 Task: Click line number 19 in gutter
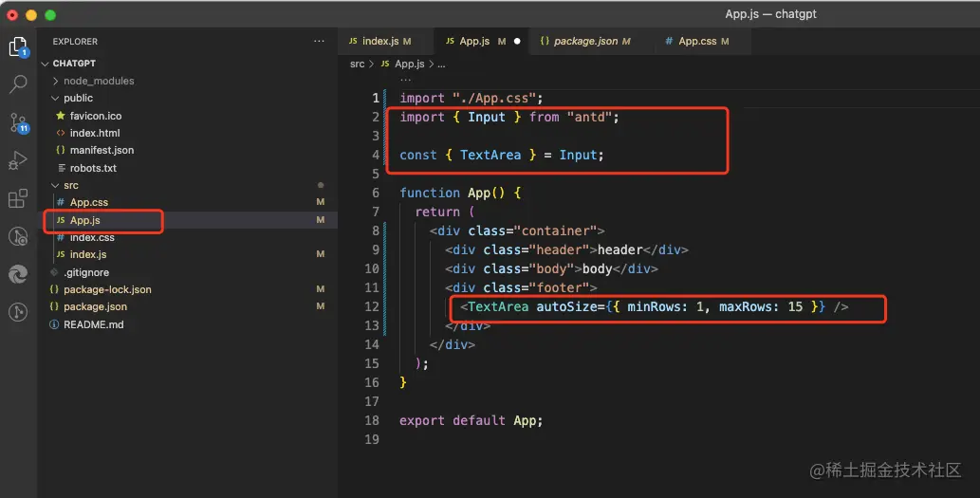[372, 439]
